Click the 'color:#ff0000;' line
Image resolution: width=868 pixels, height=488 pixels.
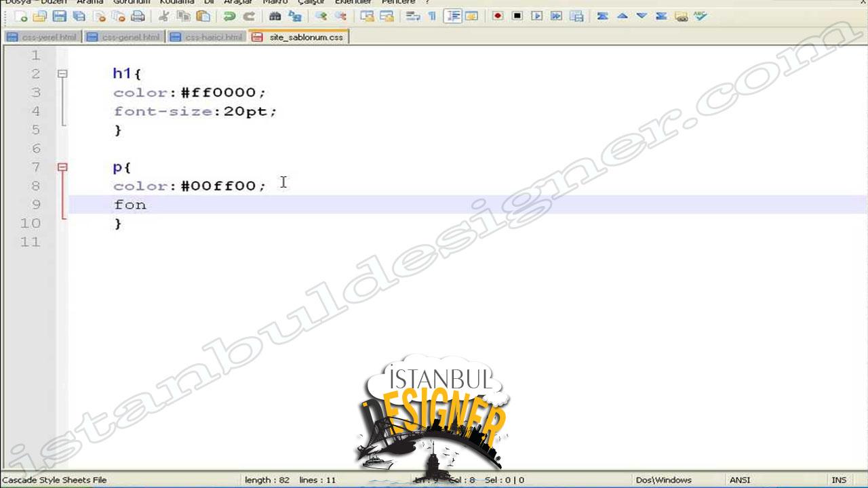click(190, 92)
